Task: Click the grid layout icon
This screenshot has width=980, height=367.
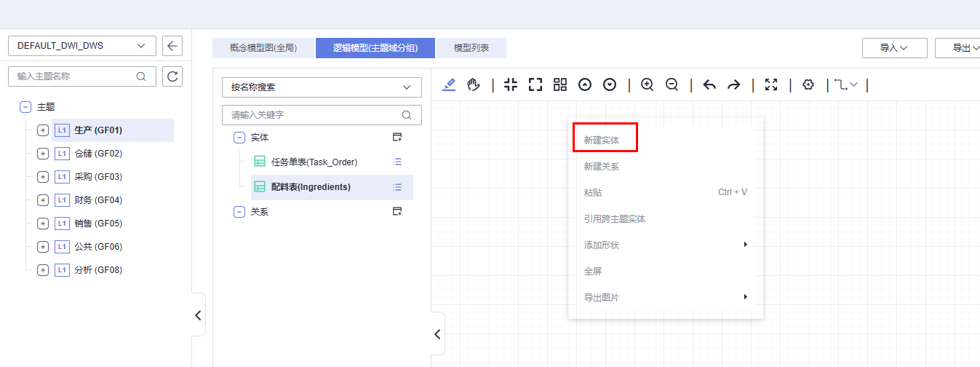Action: click(560, 84)
